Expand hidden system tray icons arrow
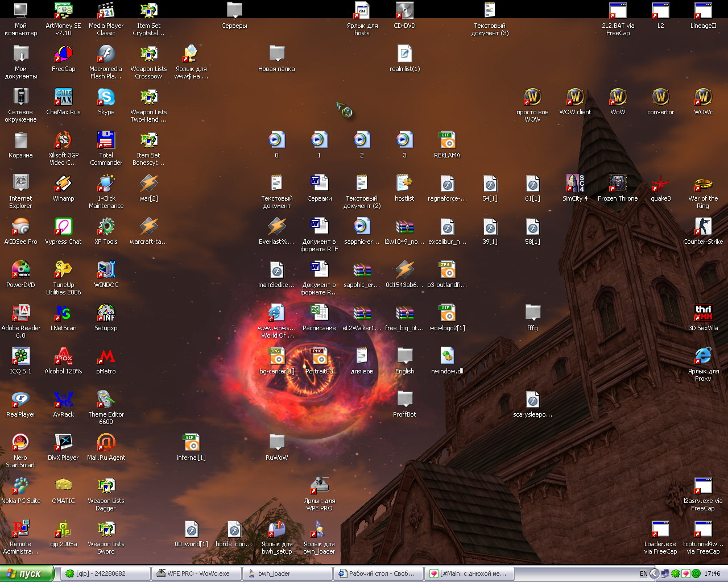This screenshot has height=582, width=728. point(655,573)
